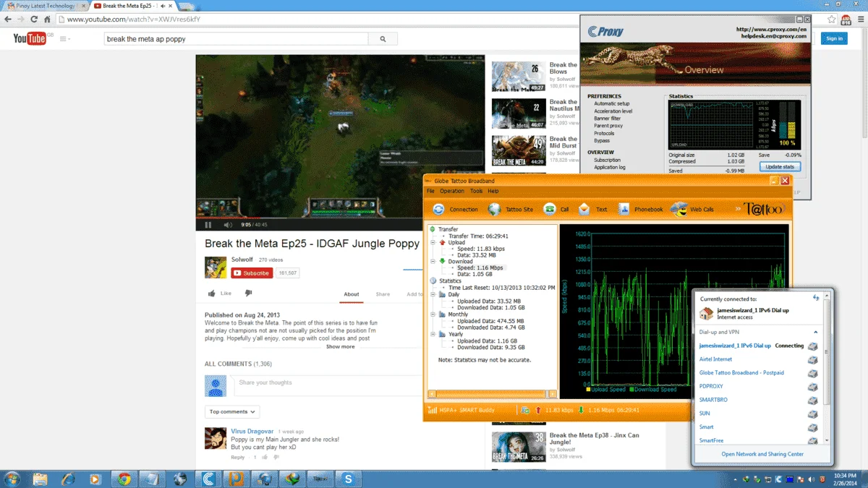Like the Break the Meta video
868x488 pixels.
tap(220, 294)
